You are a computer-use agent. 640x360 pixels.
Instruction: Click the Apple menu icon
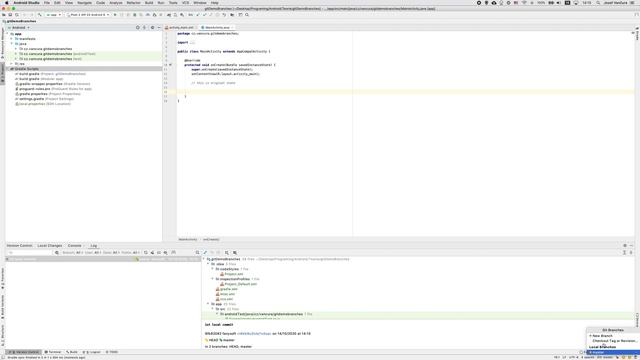click(x=6, y=3)
